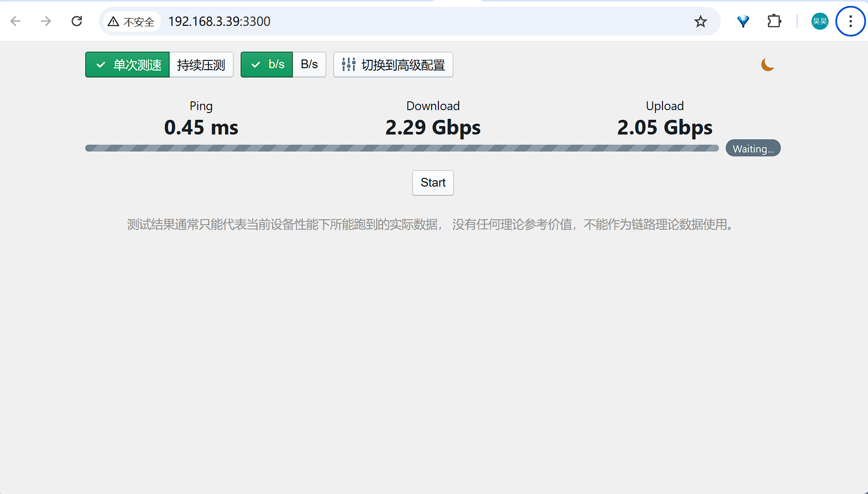Click the Ping label

coord(201,106)
